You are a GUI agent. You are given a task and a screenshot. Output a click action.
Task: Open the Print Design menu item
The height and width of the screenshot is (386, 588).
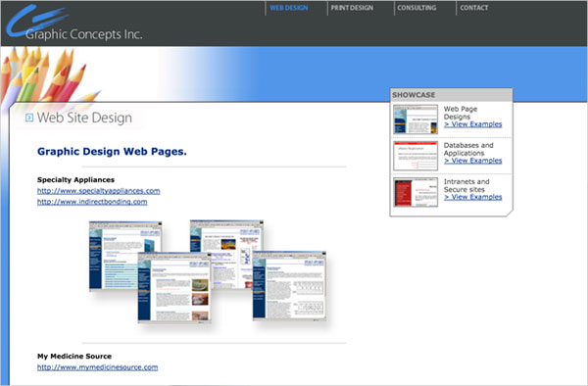[352, 8]
